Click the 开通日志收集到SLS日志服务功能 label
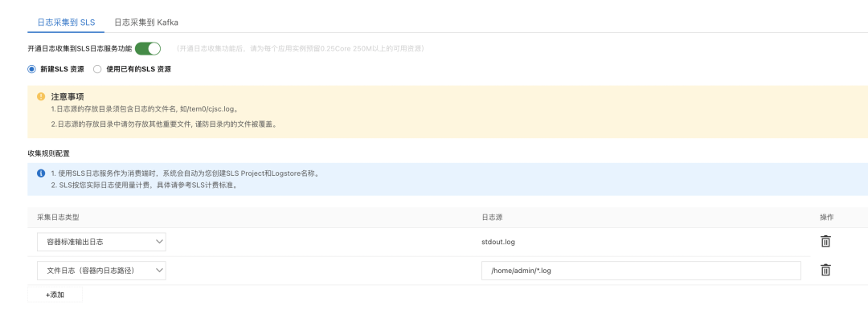868x314 pixels. click(x=80, y=49)
